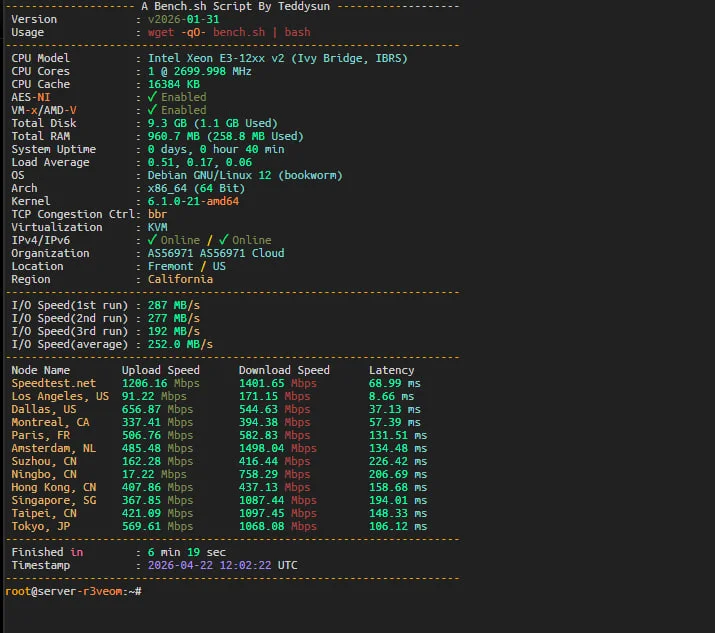
Task: Click the 'Upload Speed' column header
Action: pos(161,370)
